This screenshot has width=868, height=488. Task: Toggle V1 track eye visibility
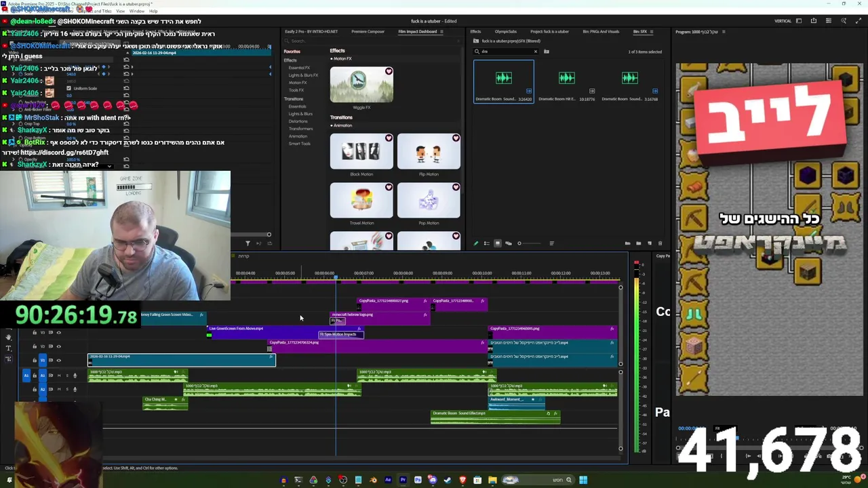58,361
